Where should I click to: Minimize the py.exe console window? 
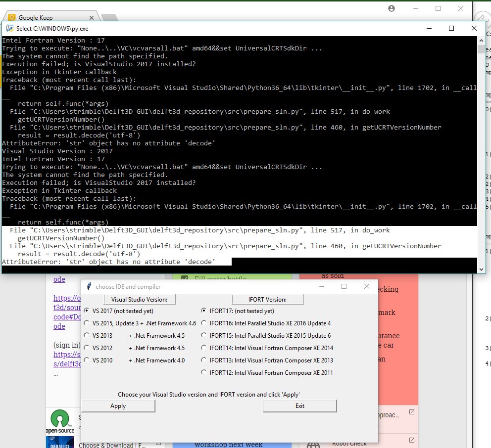429,29
